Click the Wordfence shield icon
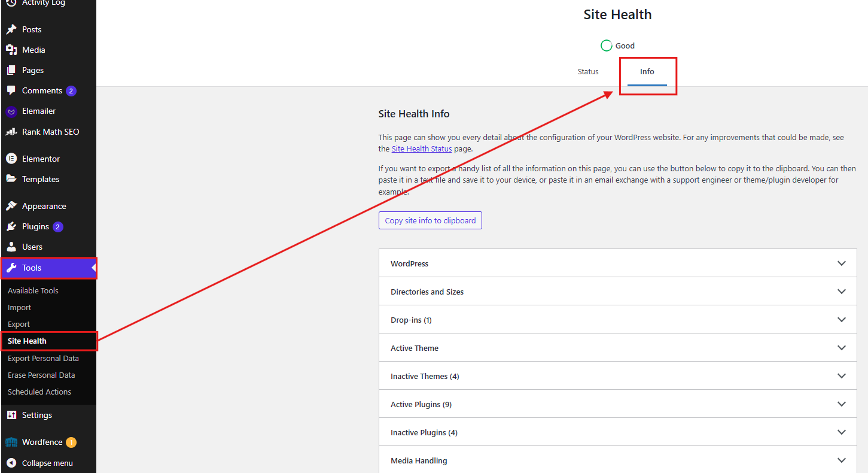Viewport: 868px width, 473px height. 11,442
